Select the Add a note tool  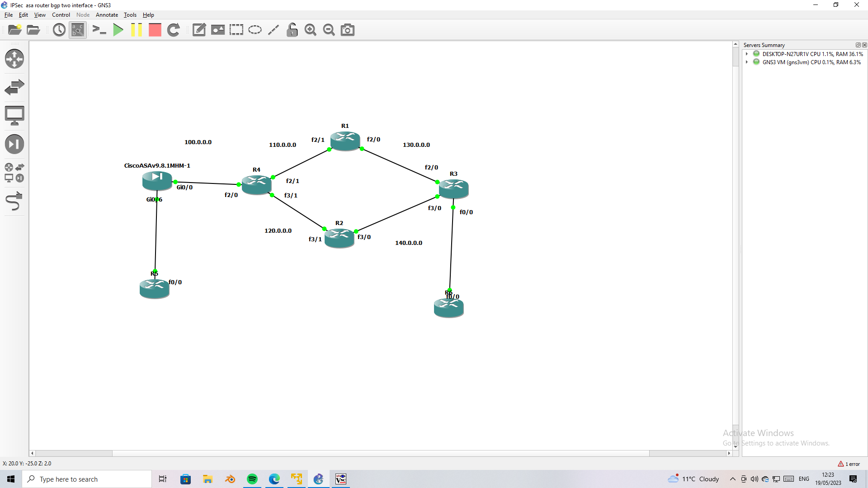coord(199,30)
